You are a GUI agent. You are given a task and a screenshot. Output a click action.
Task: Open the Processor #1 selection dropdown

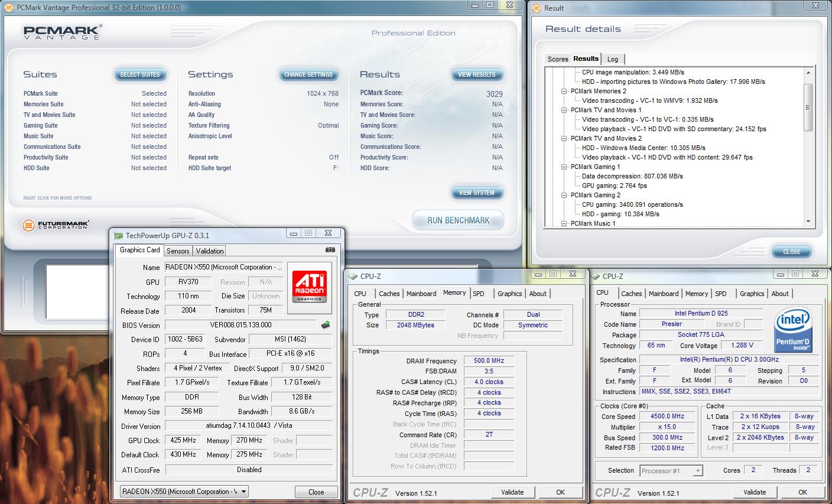pos(671,471)
